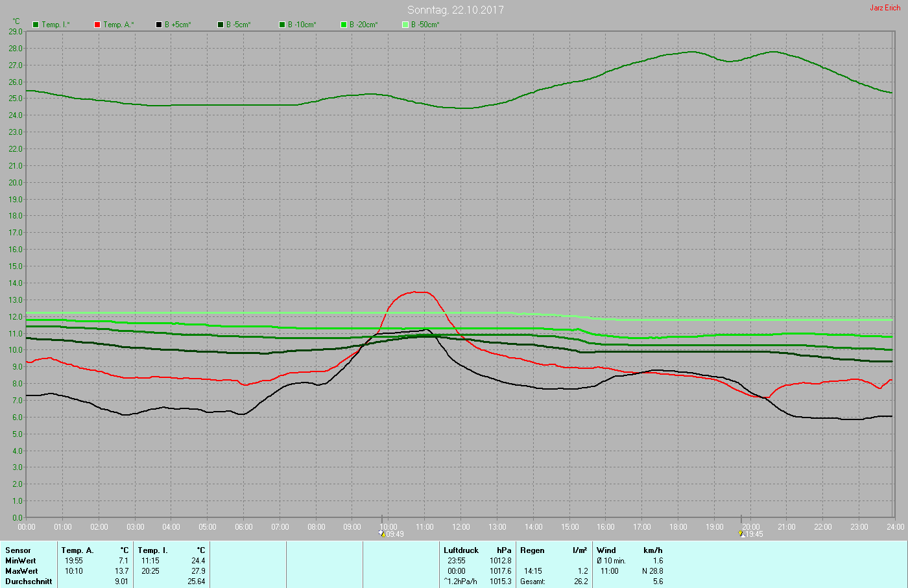Viewport: 908px width, 588px height.
Task: Click the "Temp. I." column header
Action: click(153, 550)
